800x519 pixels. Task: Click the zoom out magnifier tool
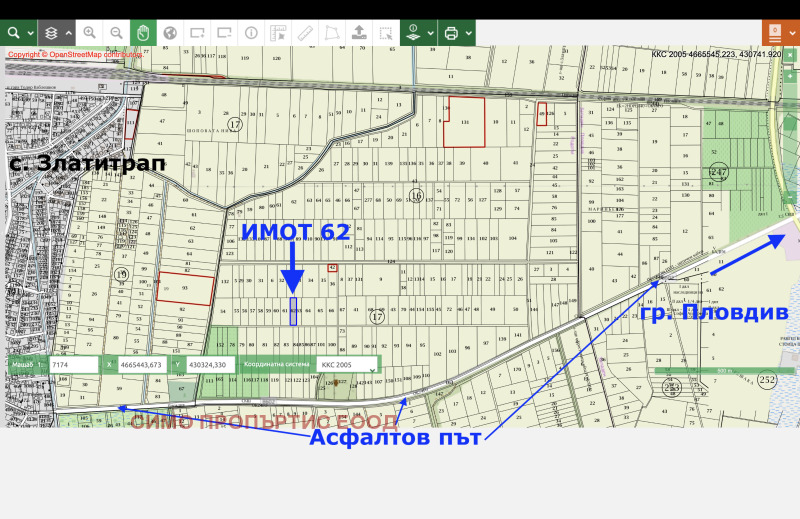click(116, 33)
